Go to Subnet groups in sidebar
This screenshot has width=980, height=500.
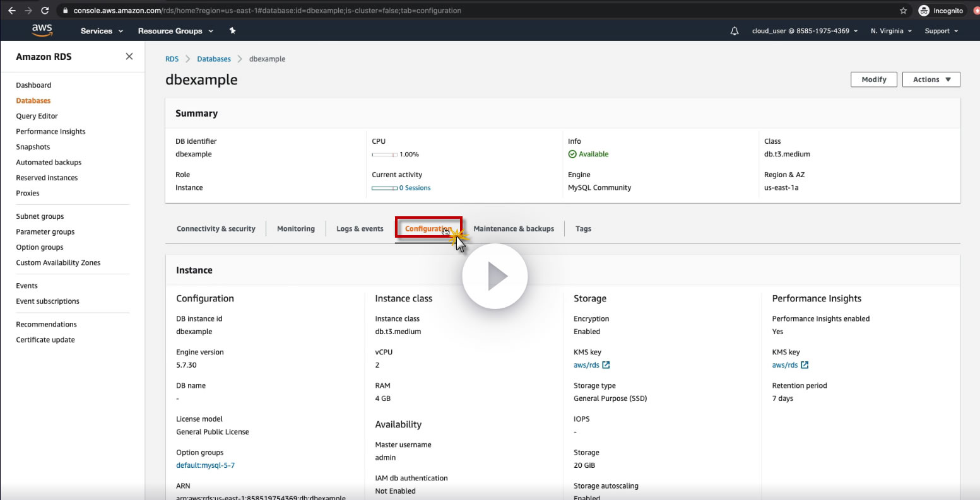point(40,216)
